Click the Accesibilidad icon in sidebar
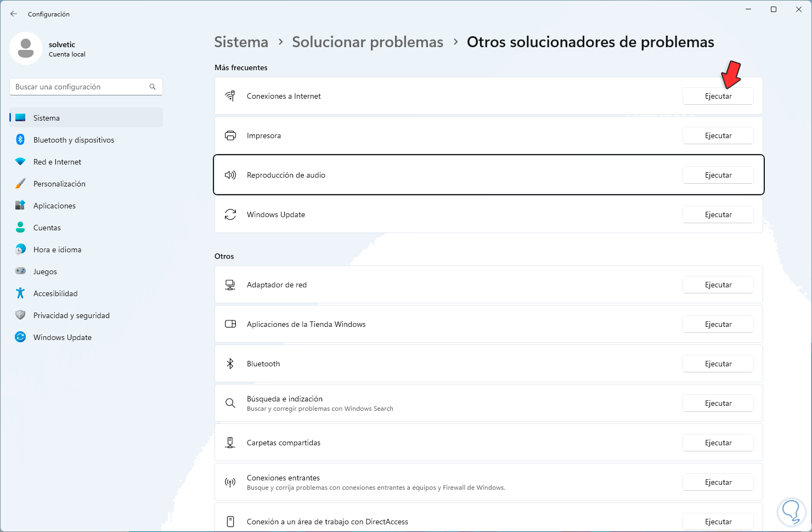The height and width of the screenshot is (532, 812). pyautogui.click(x=20, y=293)
